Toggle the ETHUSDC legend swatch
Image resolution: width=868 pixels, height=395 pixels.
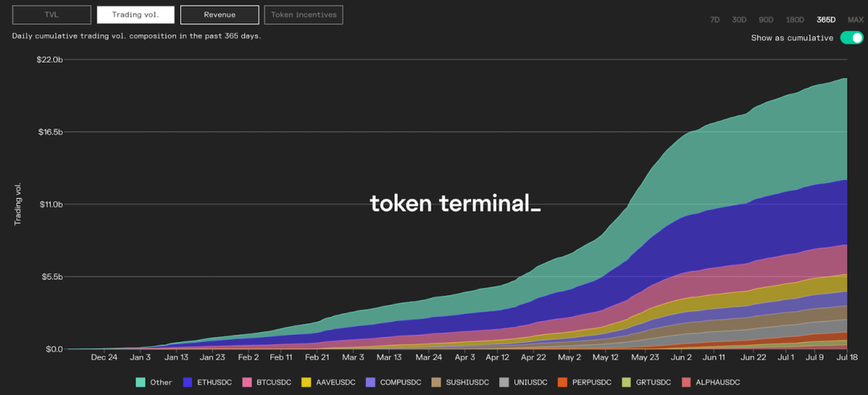[x=187, y=382]
